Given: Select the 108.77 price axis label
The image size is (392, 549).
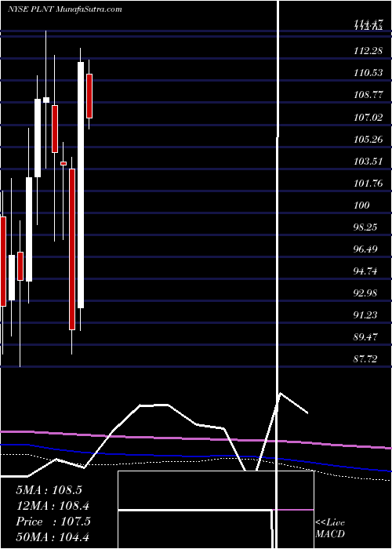Looking at the screenshot, I should [368, 95].
